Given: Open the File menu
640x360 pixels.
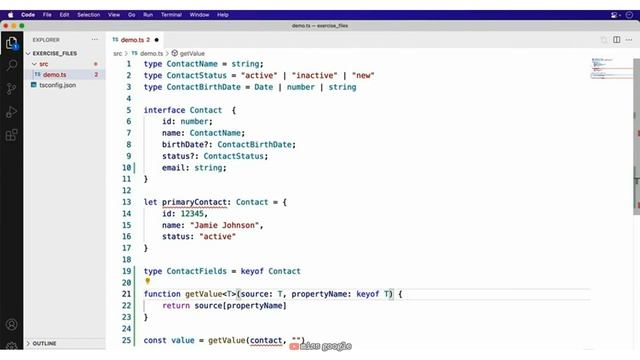Looking at the screenshot, I should pos(47,15).
